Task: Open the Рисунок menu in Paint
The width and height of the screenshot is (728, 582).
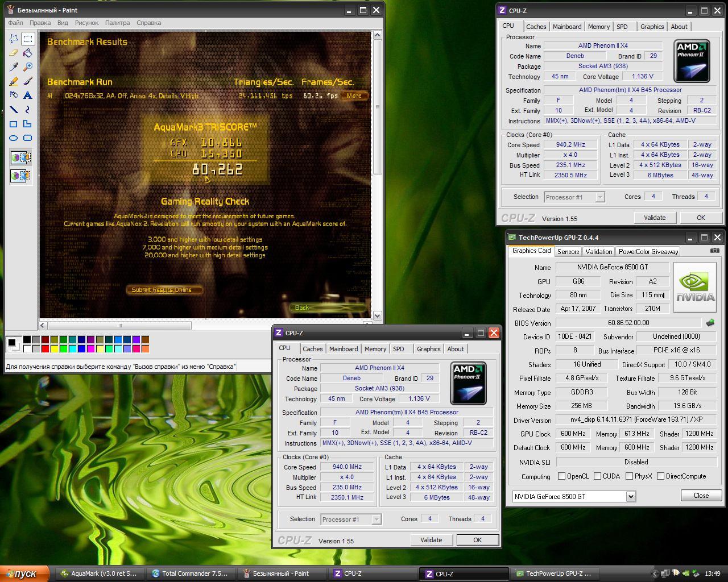Action: pyautogui.click(x=86, y=23)
